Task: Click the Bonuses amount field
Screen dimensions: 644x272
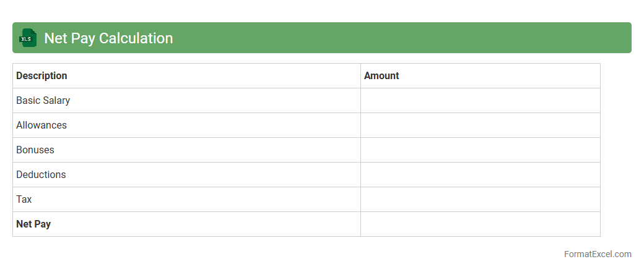Action: [x=480, y=150]
